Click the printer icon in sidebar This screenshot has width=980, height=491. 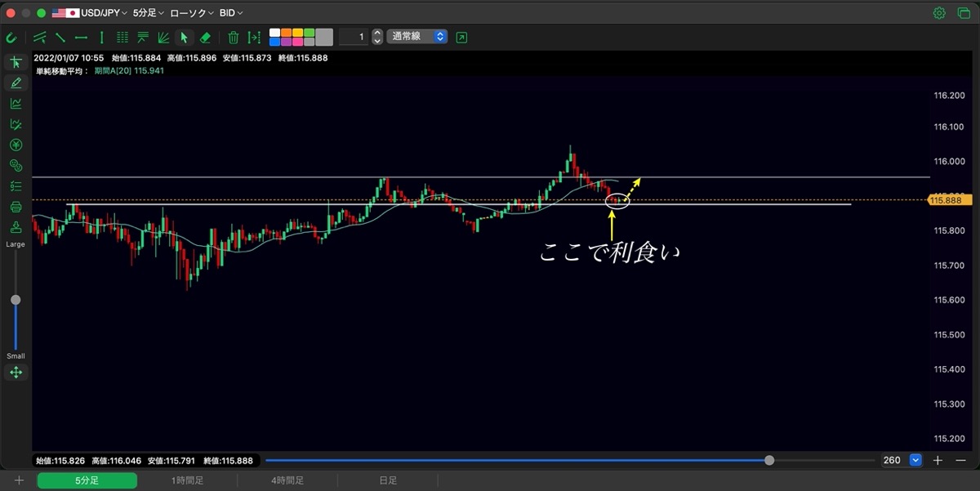tap(16, 207)
